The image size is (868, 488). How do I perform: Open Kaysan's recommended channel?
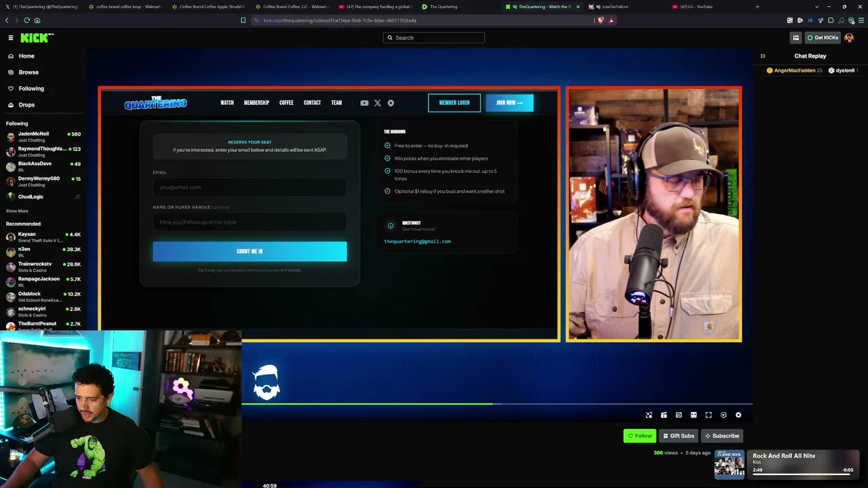(x=43, y=237)
